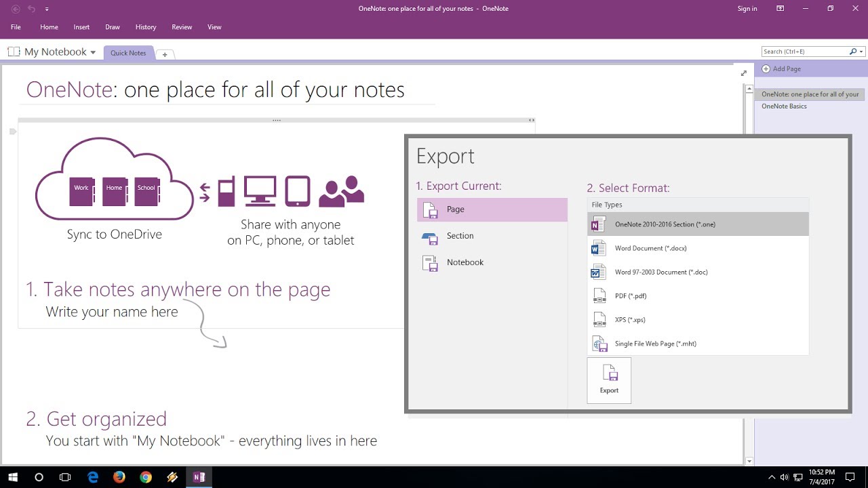Launch Microsoft Edge from taskbar
This screenshot has height=488, width=868.
(93, 477)
